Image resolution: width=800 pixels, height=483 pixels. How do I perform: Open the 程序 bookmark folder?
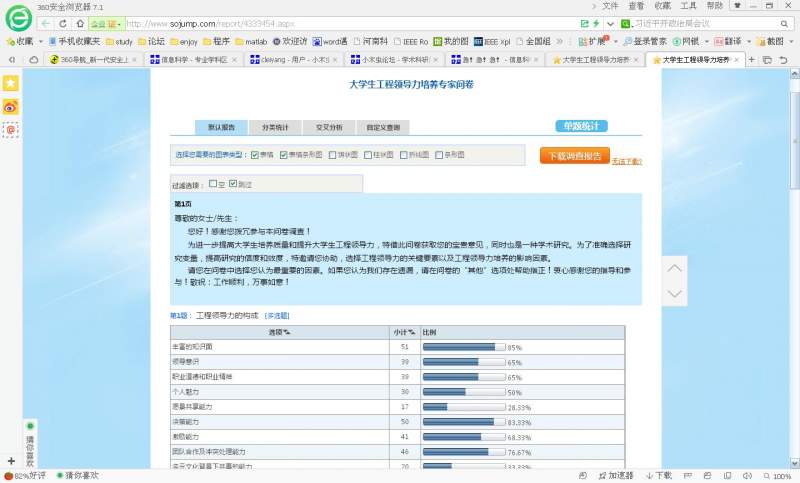pos(217,41)
